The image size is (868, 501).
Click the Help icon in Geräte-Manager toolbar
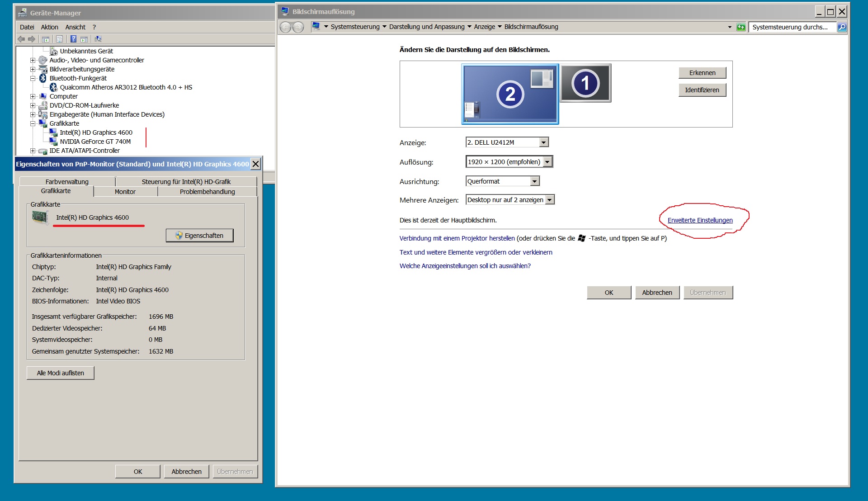tap(73, 39)
